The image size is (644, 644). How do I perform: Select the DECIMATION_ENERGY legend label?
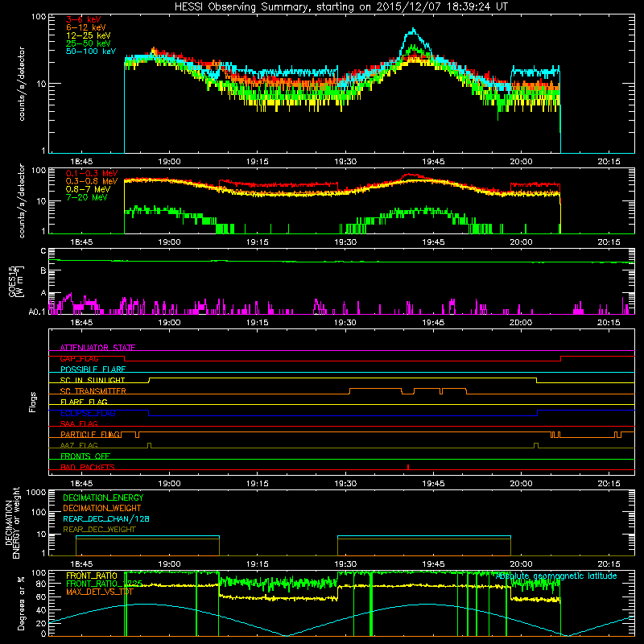click(103, 497)
